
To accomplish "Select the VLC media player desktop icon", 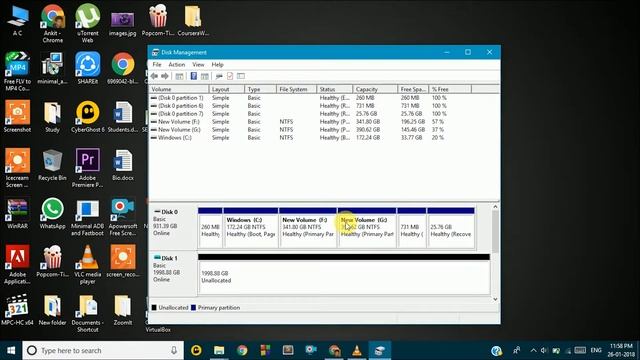I will pos(87,264).
